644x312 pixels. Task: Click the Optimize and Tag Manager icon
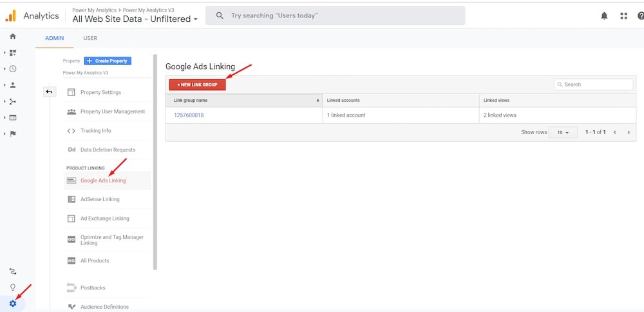(71, 240)
